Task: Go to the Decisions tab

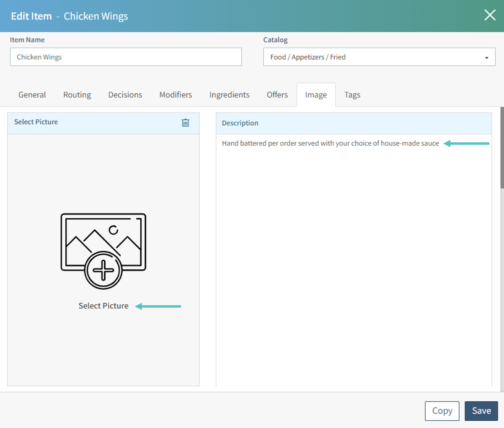Action: (125, 95)
